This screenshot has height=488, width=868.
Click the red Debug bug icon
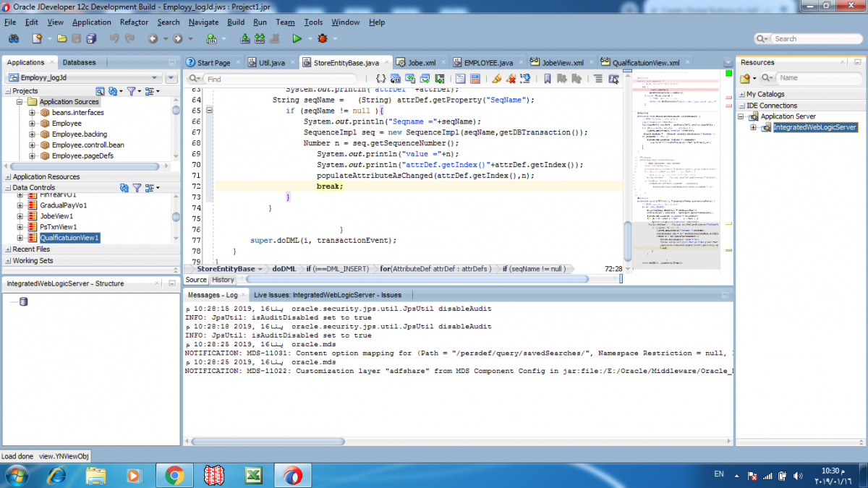322,38
